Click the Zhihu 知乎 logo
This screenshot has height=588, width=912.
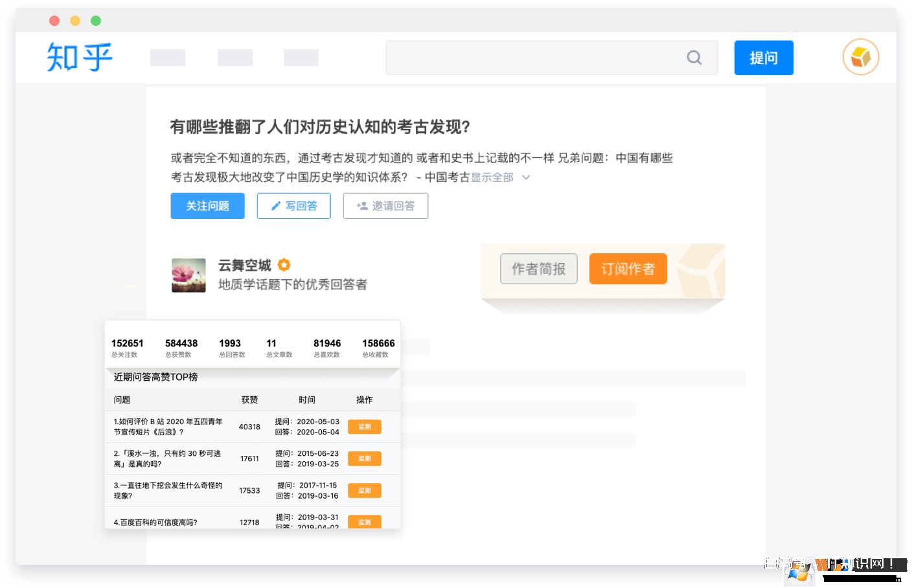(x=79, y=58)
